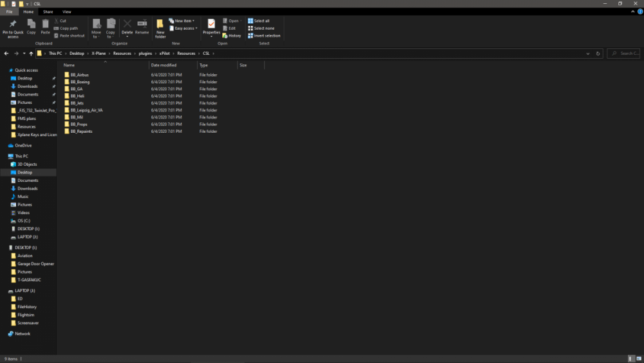Open Videos in navigation pane
The width and height of the screenshot is (644, 363).
[x=23, y=213]
